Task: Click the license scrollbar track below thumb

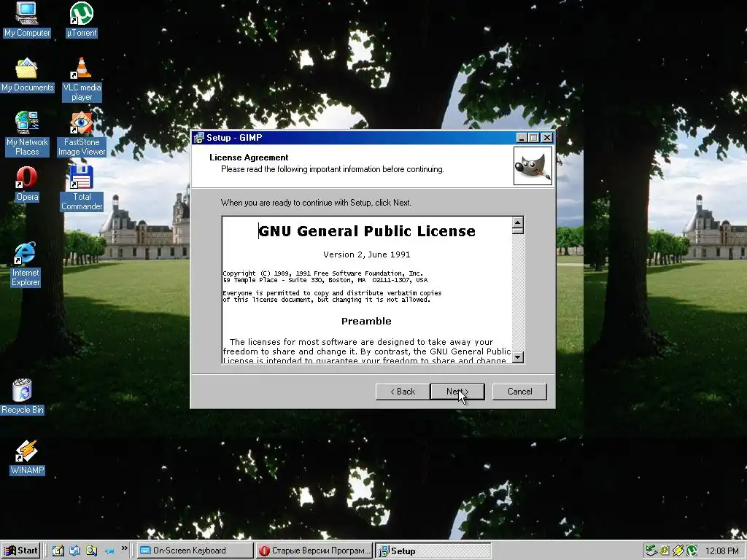Action: pos(518,292)
